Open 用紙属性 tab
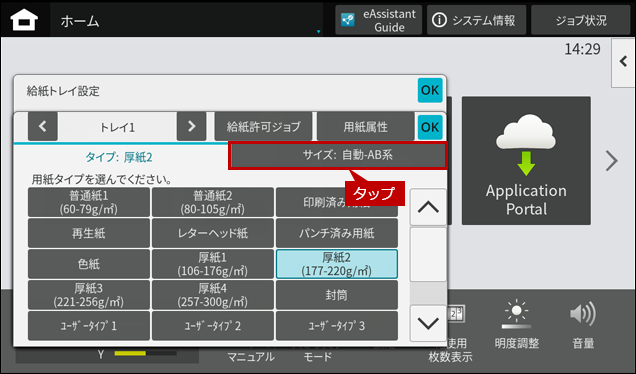The height and width of the screenshot is (374, 636). pyautogui.click(x=365, y=127)
